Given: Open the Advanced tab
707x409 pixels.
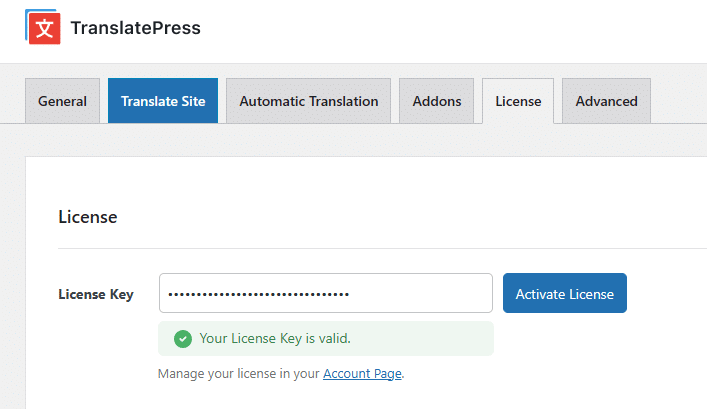Looking at the screenshot, I should pyautogui.click(x=606, y=101).
